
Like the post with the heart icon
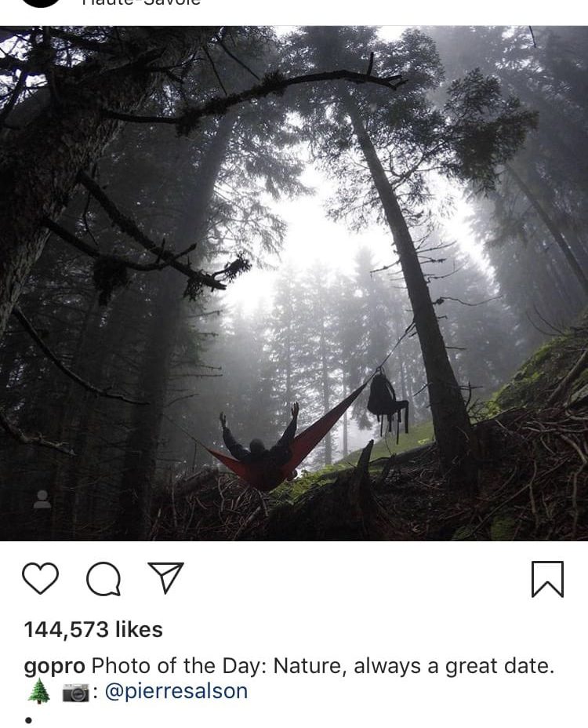(x=40, y=578)
